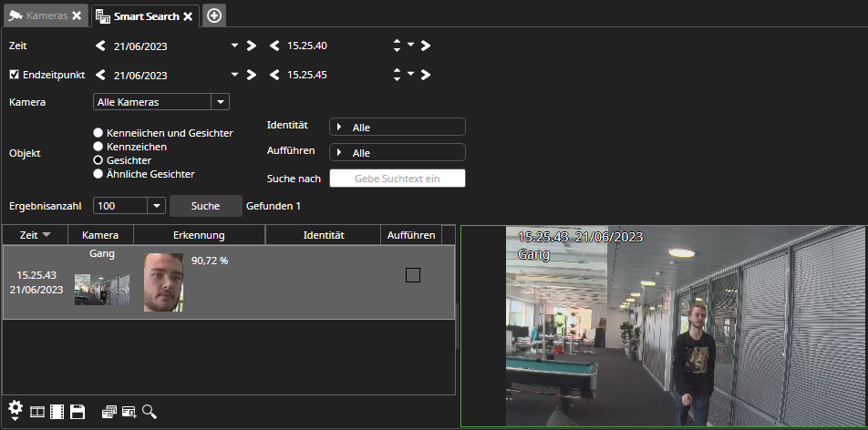
Task: Select the Ähnliche Gesichter radio option
Action: pyautogui.click(x=98, y=173)
